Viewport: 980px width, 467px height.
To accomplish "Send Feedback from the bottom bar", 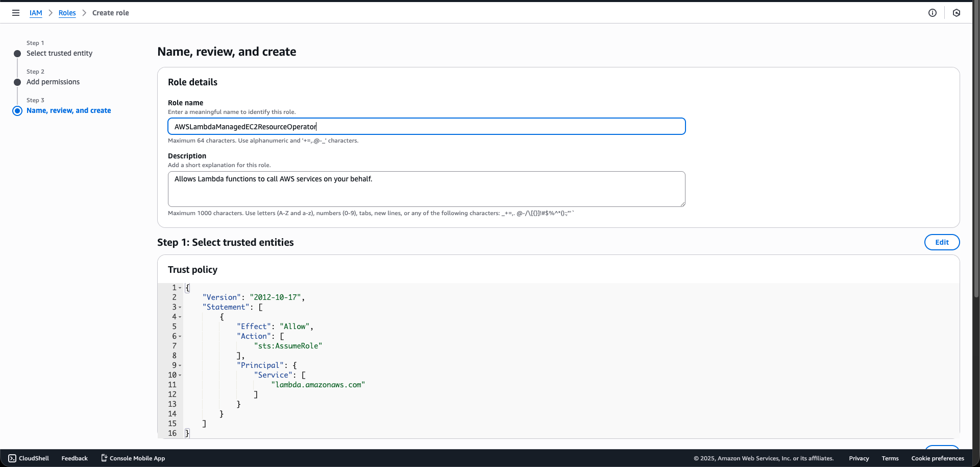I will (x=74, y=458).
